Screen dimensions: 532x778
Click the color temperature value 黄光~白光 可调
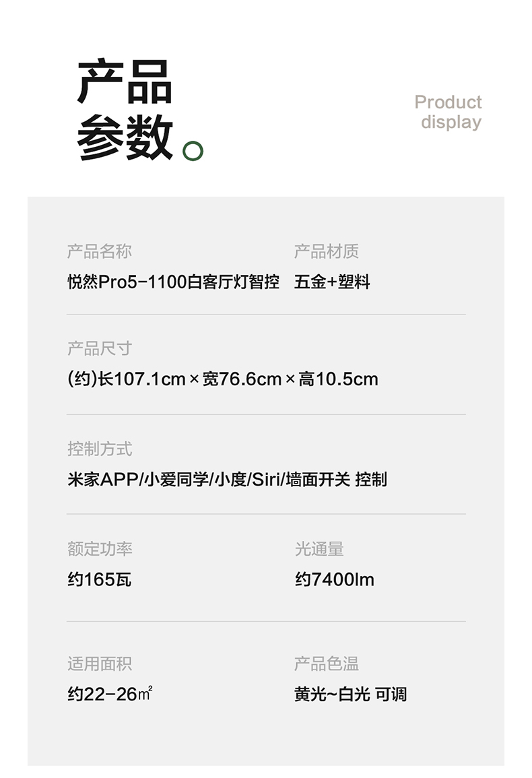coord(350,694)
